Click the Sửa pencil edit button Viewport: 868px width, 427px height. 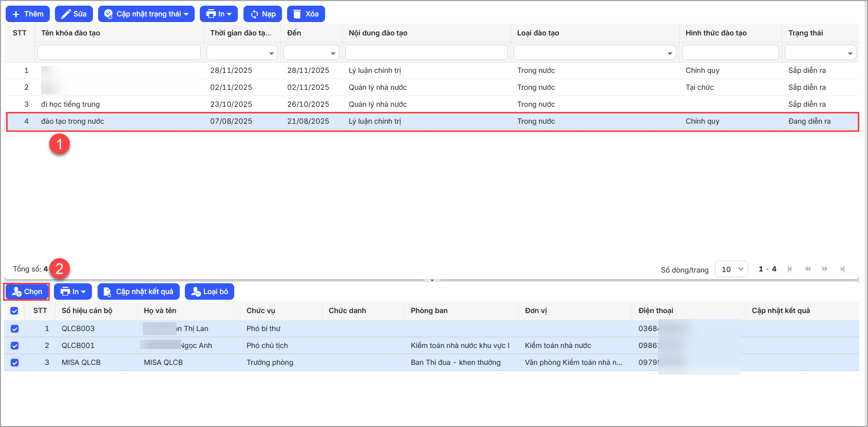pos(73,14)
